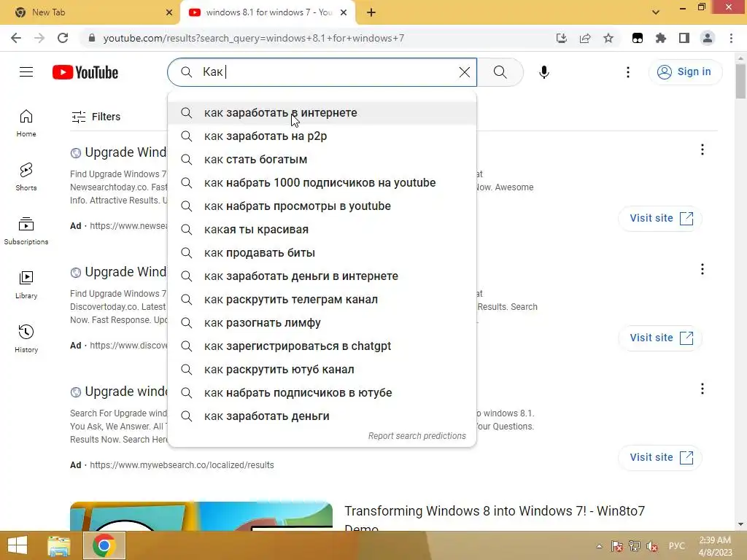The image size is (747, 560).
Task: Choose 'как заработать деньги в интернете'
Action: click(x=322, y=276)
